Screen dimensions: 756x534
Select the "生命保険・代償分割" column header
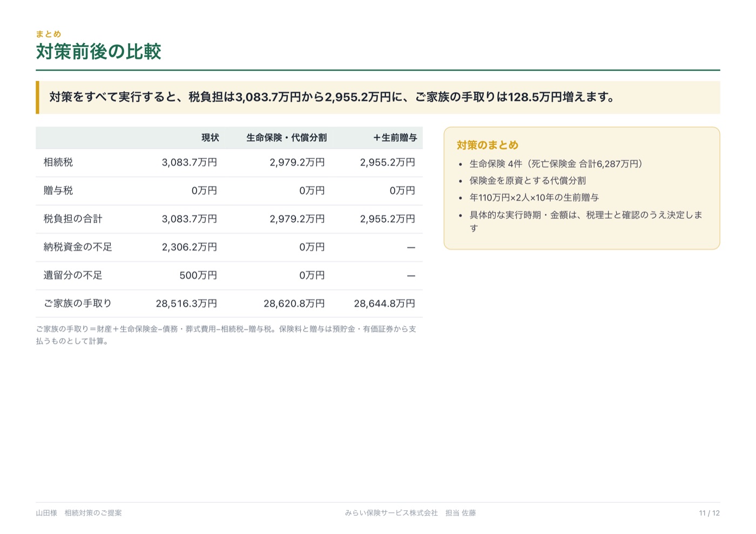287,138
